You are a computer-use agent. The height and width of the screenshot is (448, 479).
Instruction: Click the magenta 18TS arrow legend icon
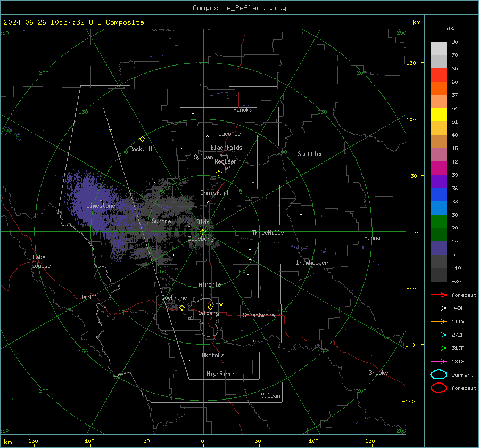pos(439,362)
